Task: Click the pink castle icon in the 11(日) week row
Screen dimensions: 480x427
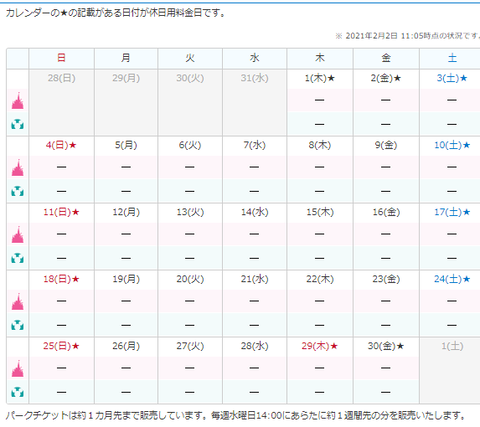Action: tap(18, 235)
